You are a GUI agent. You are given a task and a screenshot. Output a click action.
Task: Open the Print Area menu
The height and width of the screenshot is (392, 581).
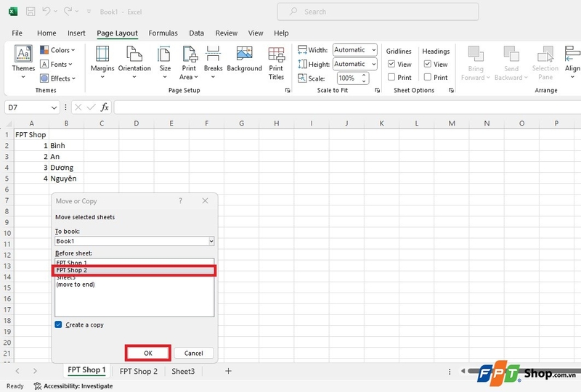[x=189, y=62]
